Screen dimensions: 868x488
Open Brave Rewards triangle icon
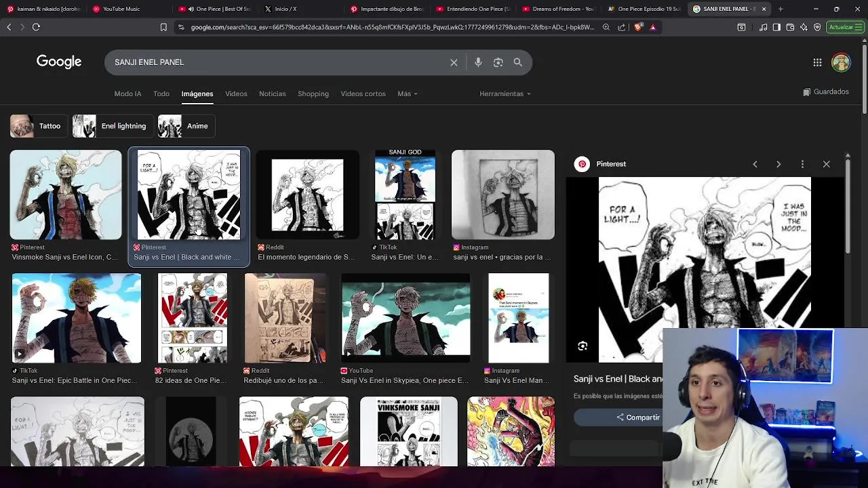(x=652, y=27)
